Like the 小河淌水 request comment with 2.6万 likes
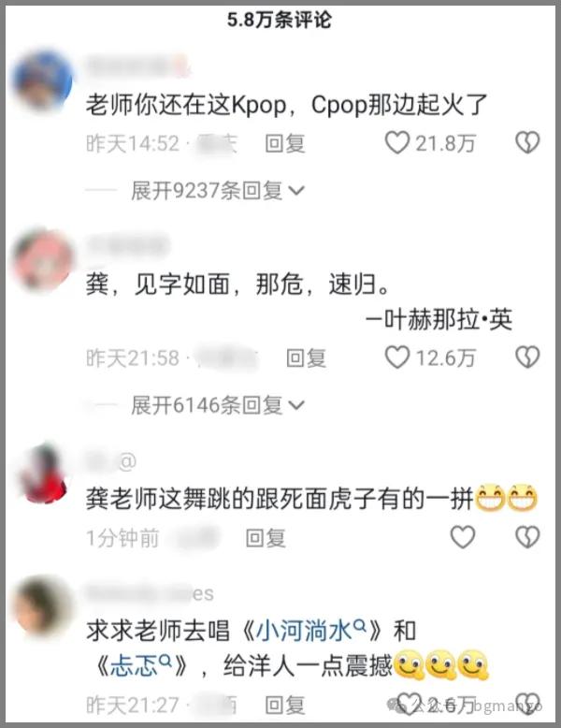The height and width of the screenshot is (728, 561). point(408,705)
